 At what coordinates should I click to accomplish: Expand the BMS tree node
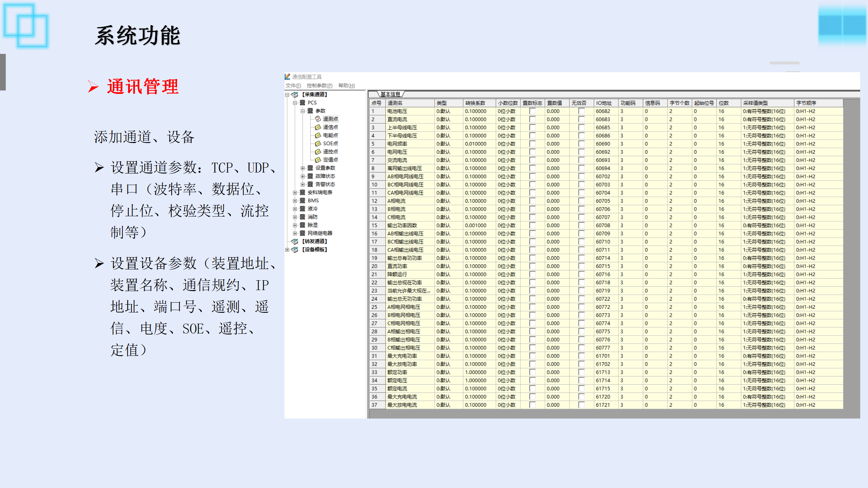pyautogui.click(x=295, y=200)
